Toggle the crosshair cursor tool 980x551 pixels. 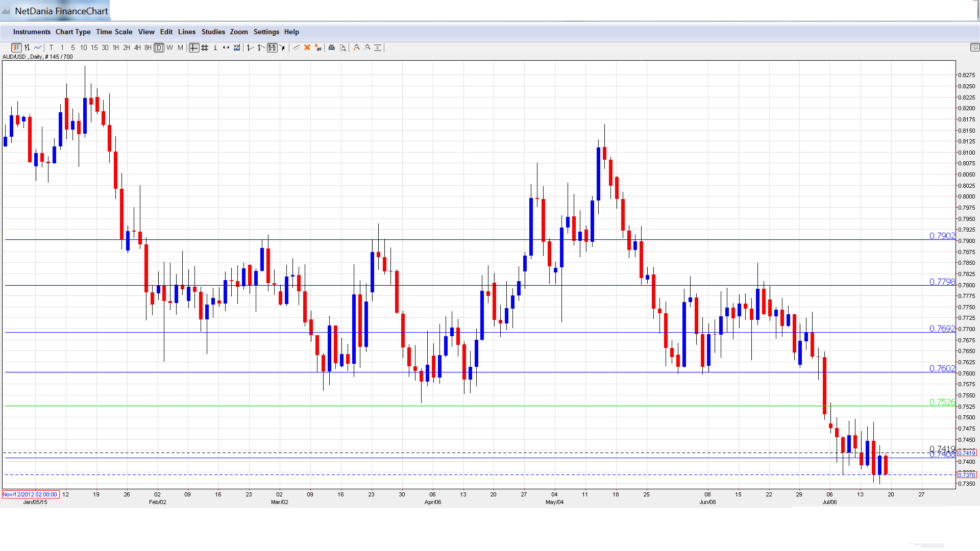coord(194,47)
